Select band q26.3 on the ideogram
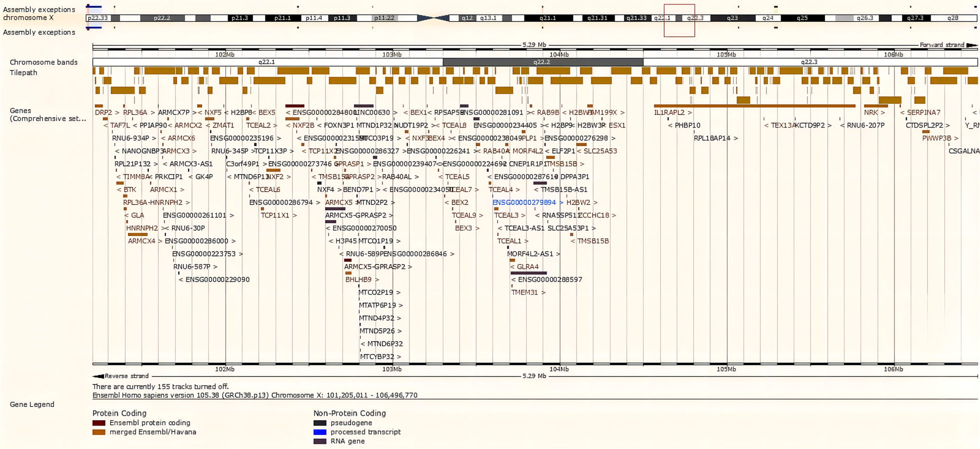Image resolution: width=980 pixels, height=449 pixels. tap(865, 18)
